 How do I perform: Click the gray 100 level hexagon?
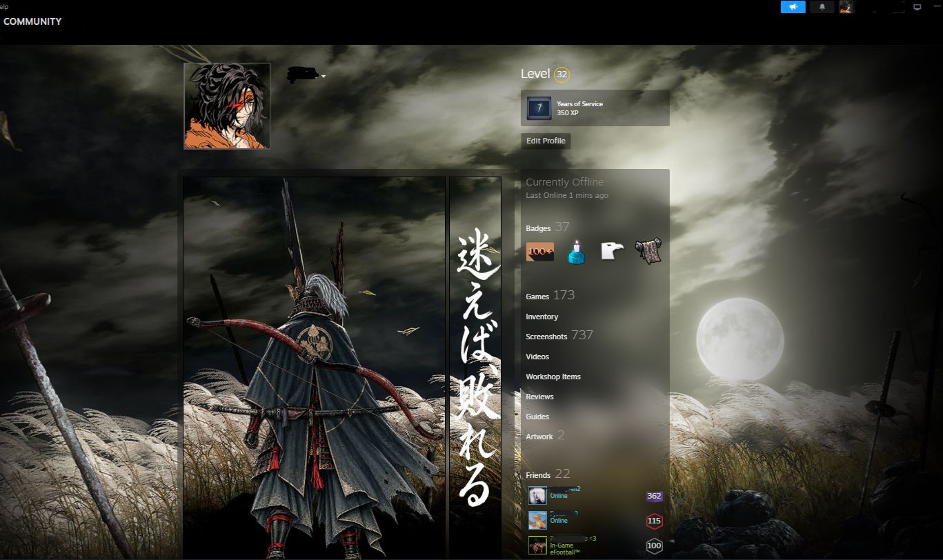click(654, 546)
